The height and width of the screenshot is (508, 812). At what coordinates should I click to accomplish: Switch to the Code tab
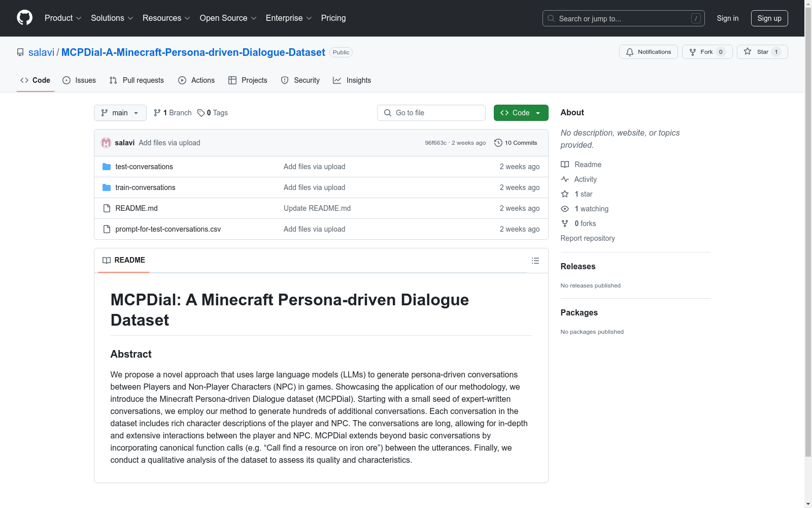(x=36, y=80)
